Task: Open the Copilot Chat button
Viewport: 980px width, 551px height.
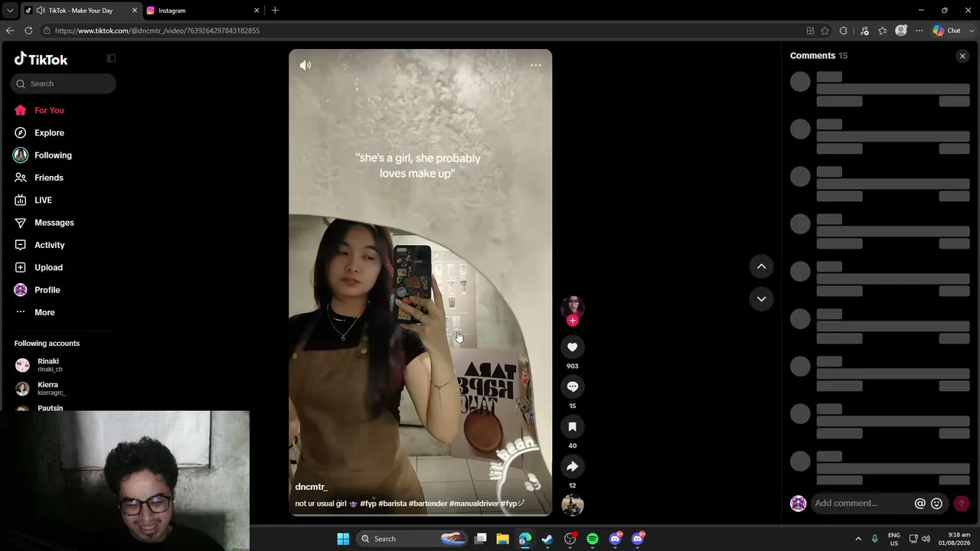Action: click(x=946, y=31)
